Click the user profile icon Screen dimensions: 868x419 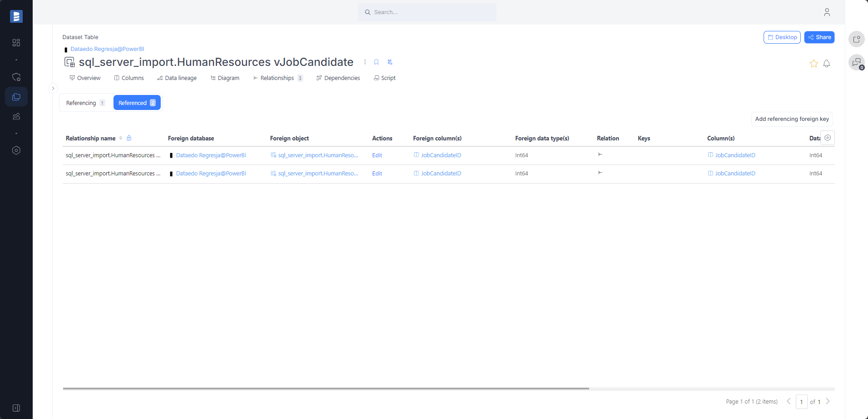pyautogui.click(x=827, y=12)
